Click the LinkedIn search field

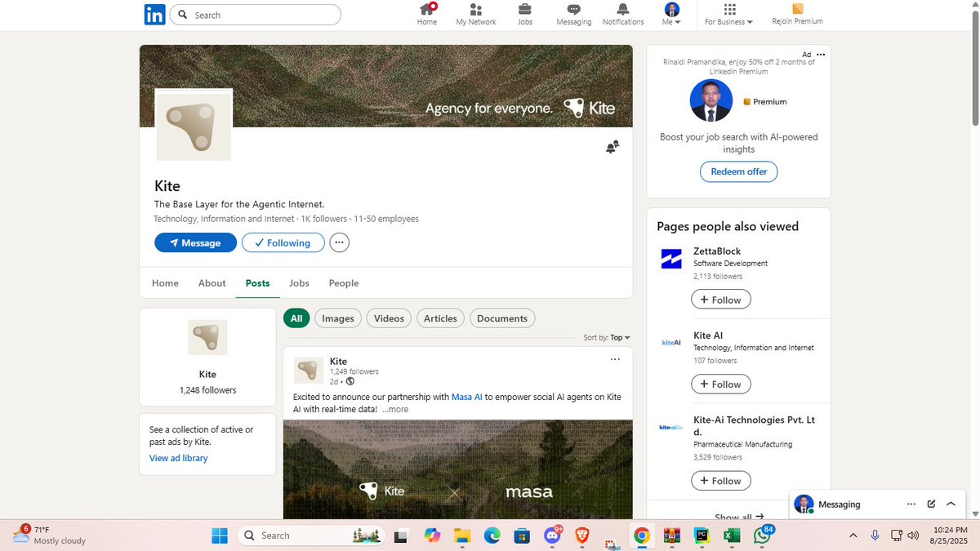pyautogui.click(x=256, y=15)
